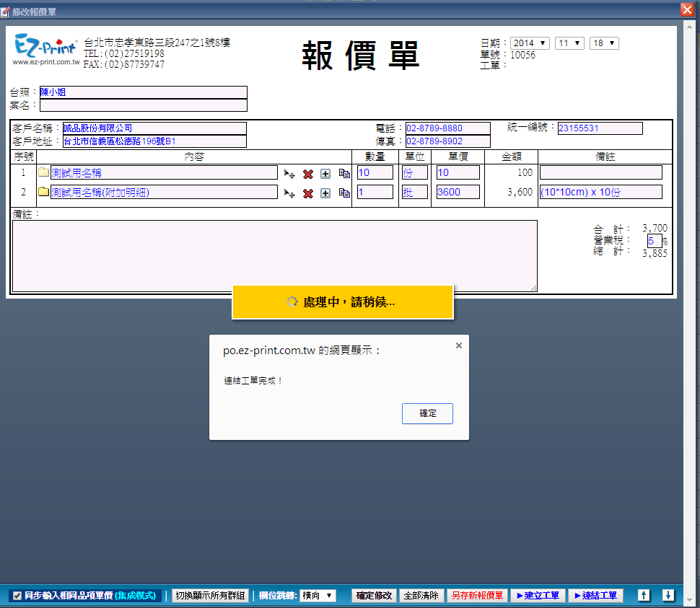The image size is (700, 608).
Task: Open the year dropdown showing 2014
Action: [x=530, y=43]
